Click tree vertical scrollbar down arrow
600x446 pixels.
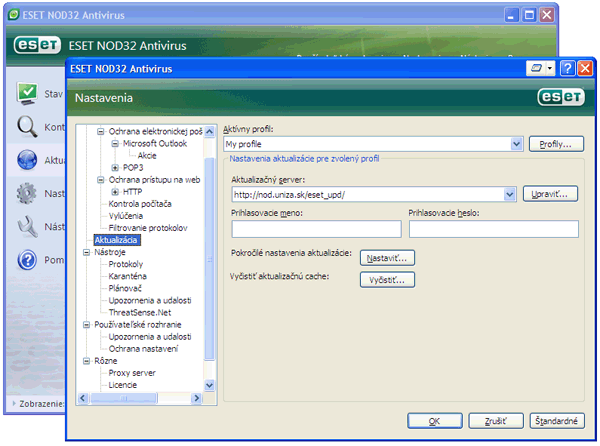[x=209, y=385]
